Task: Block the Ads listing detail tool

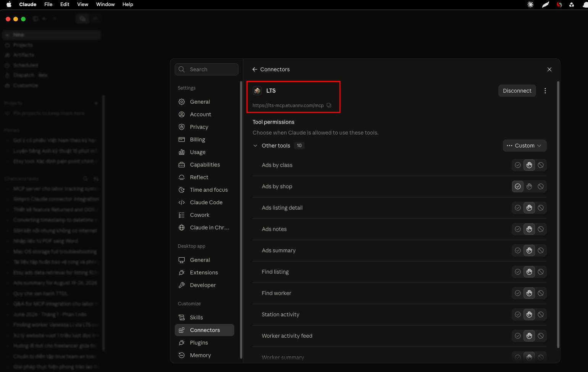Action: 541,208
